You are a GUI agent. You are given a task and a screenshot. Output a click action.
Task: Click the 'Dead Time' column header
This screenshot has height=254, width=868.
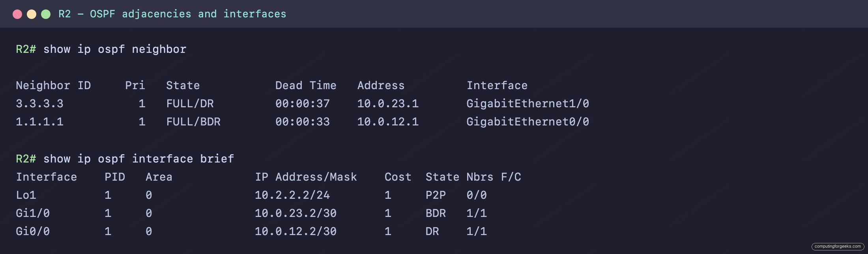[x=306, y=86]
